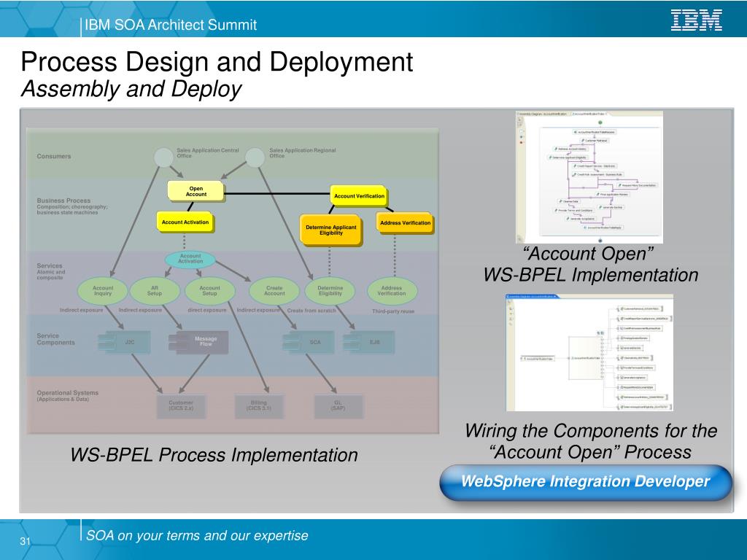
Task: Select the Account Setup service ellipse
Action: click(x=209, y=291)
